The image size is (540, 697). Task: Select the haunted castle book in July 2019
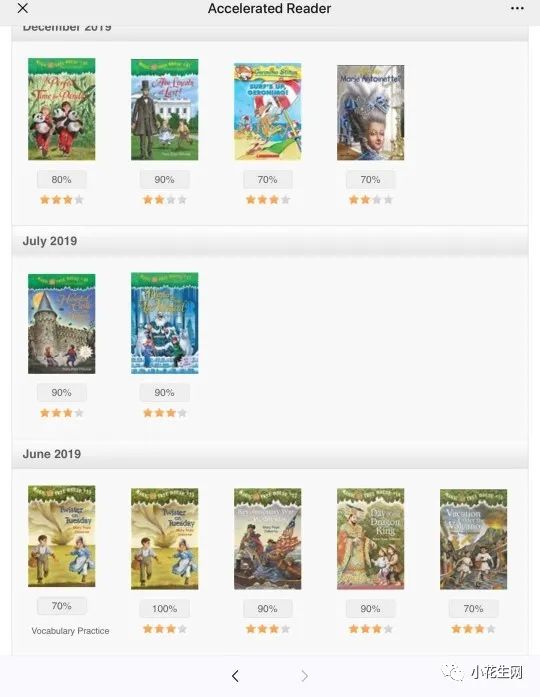pos(61,324)
